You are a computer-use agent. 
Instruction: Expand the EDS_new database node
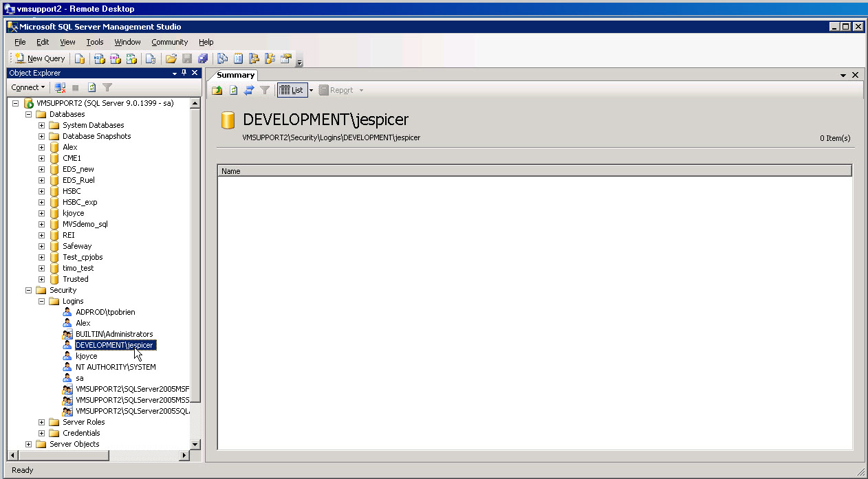pyautogui.click(x=41, y=169)
